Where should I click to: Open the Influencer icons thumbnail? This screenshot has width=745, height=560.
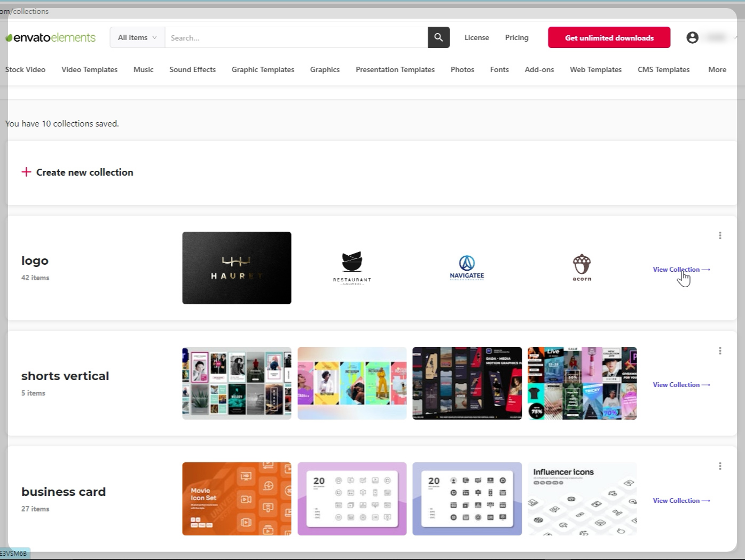[582, 499]
